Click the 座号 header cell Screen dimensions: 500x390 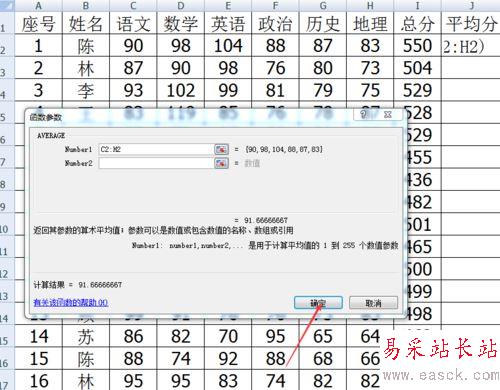click(39, 23)
